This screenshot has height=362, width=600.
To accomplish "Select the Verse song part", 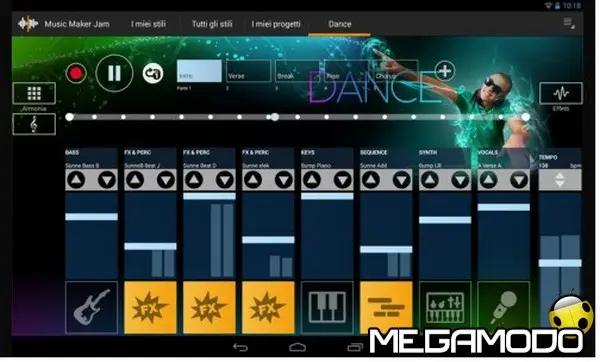I will 248,71.
